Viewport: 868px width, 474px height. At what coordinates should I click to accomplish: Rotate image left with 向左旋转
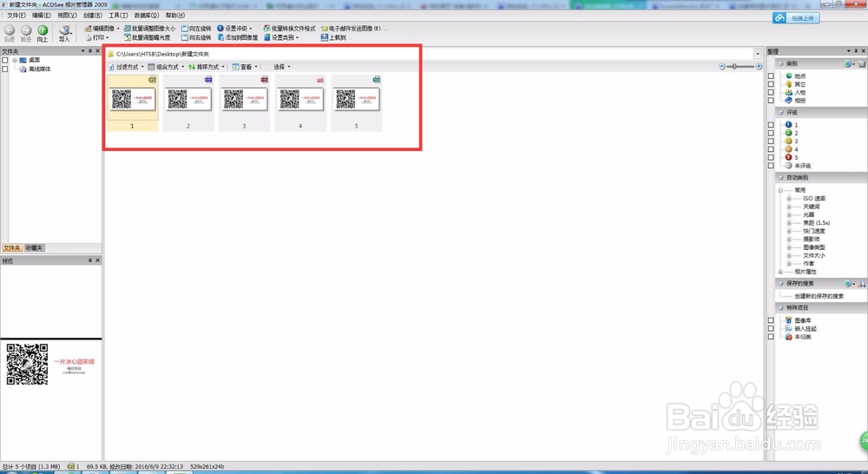tap(196, 29)
